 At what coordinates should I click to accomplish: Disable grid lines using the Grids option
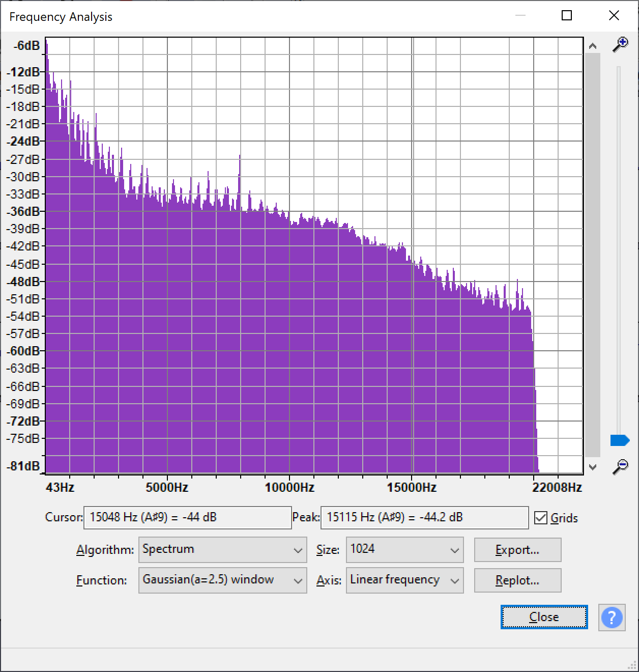click(541, 518)
